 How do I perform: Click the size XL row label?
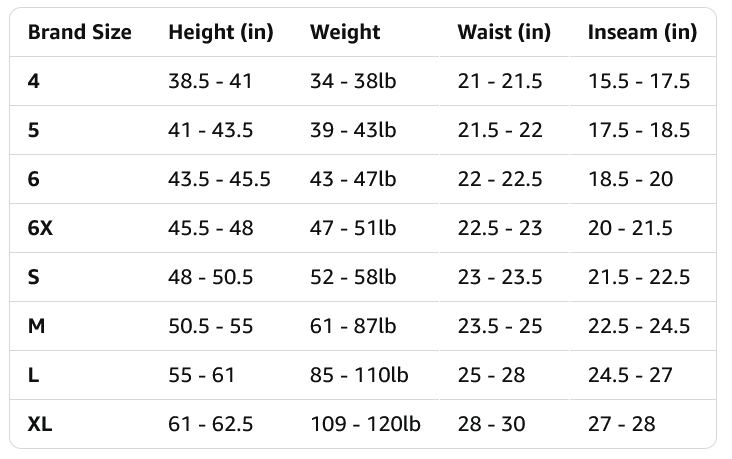(x=40, y=424)
